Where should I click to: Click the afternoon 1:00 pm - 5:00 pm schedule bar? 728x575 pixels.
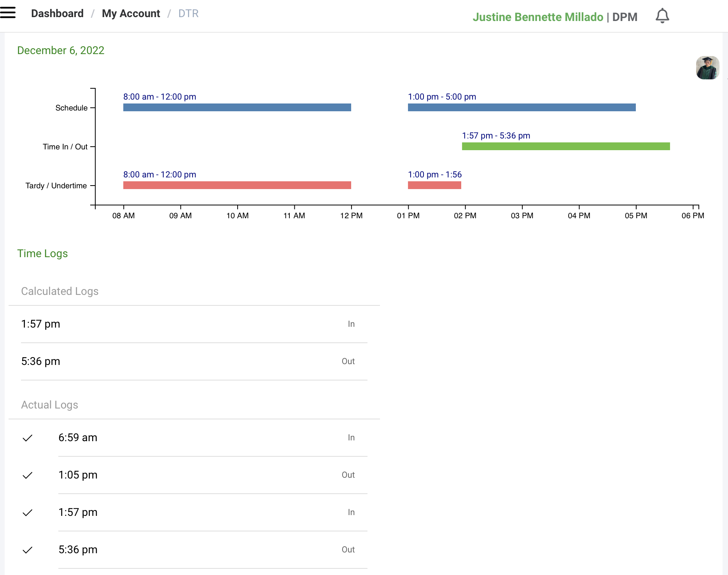(x=521, y=107)
